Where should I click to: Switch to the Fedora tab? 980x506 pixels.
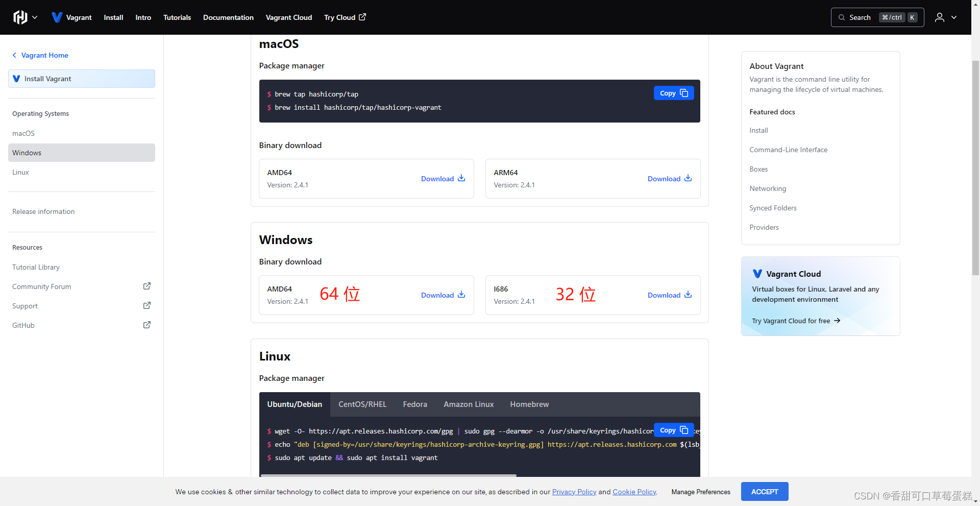click(x=415, y=404)
